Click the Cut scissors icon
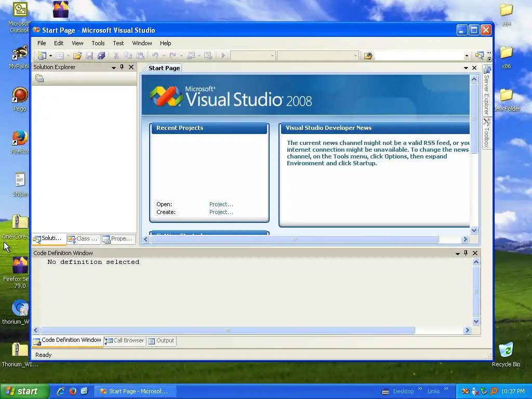 pos(116,56)
